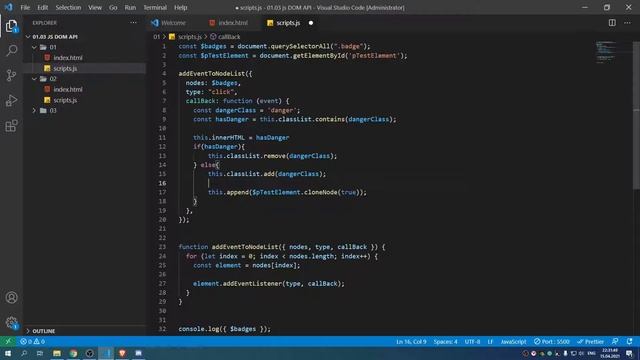The height and width of the screenshot is (360, 640).
Task: Split the editor to the right
Action: (x=612, y=23)
